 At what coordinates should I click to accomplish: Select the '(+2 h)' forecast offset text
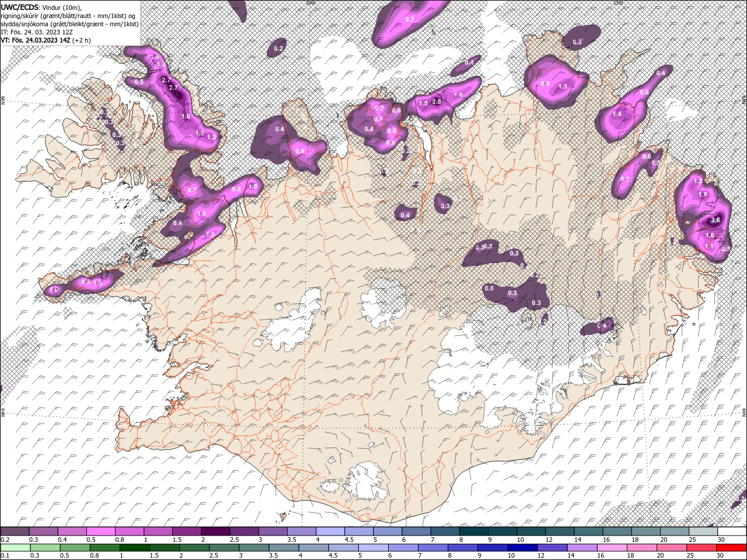[x=82, y=40]
